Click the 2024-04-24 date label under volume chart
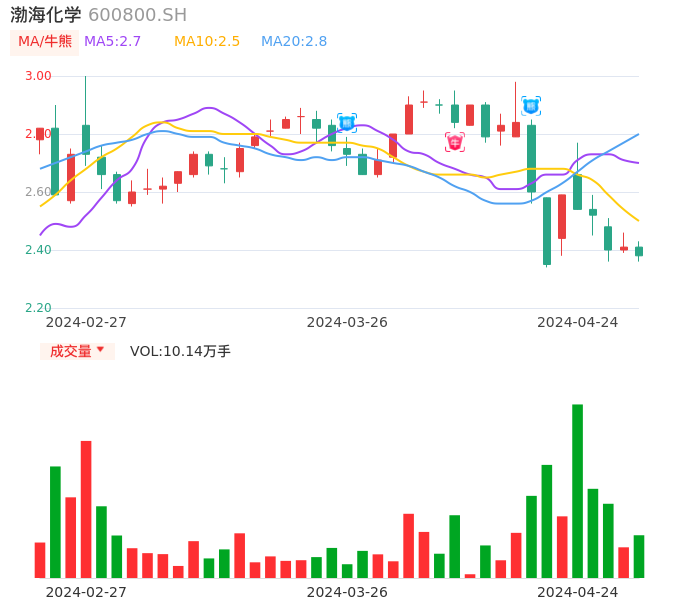This screenshot has width=686, height=606. (x=578, y=592)
